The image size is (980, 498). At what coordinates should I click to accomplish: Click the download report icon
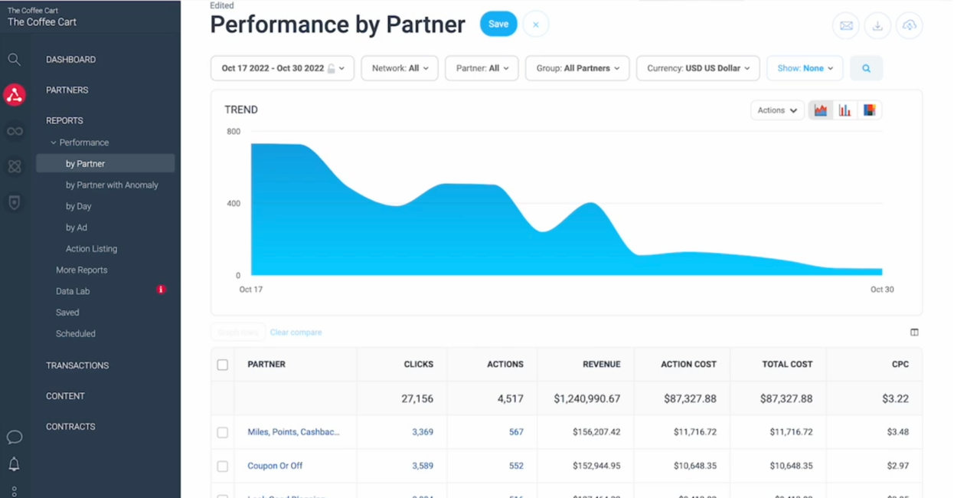click(x=877, y=25)
